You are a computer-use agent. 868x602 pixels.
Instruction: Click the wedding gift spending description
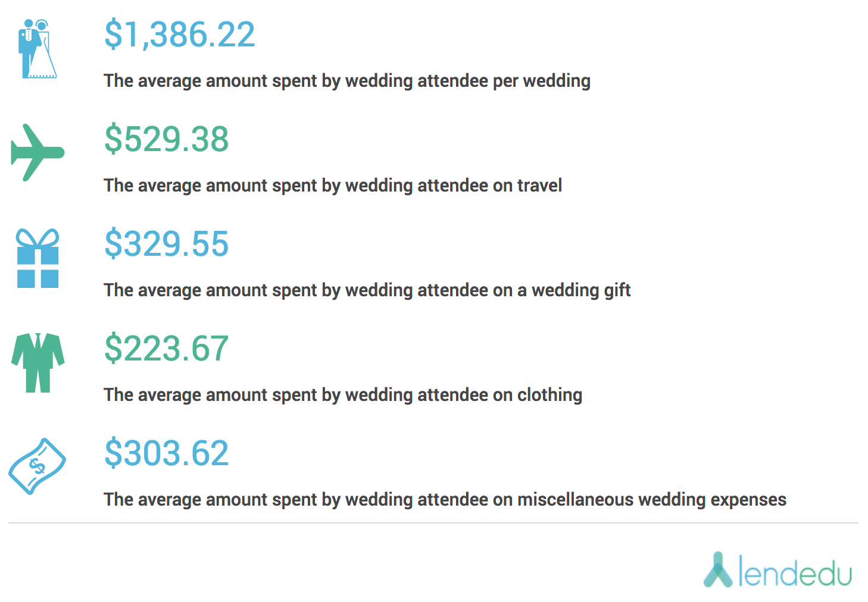click(x=367, y=290)
